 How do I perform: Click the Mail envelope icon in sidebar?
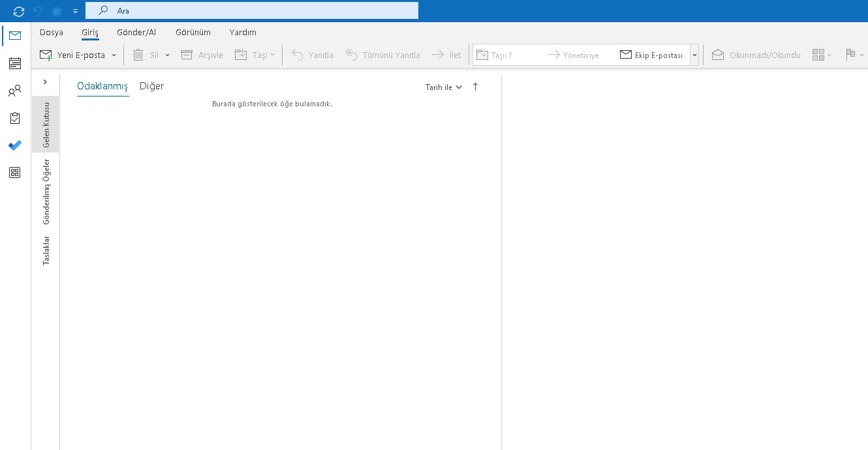click(x=14, y=36)
